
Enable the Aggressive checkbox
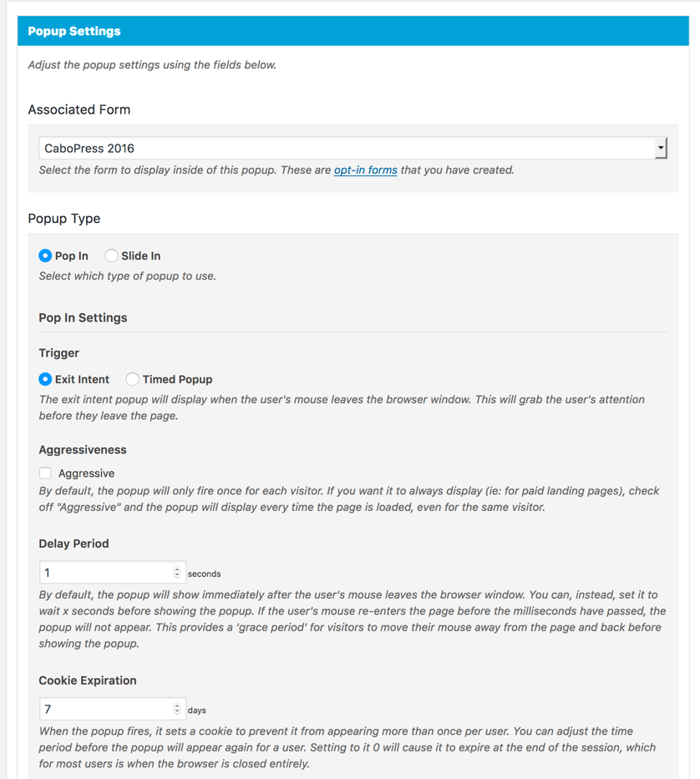click(45, 473)
